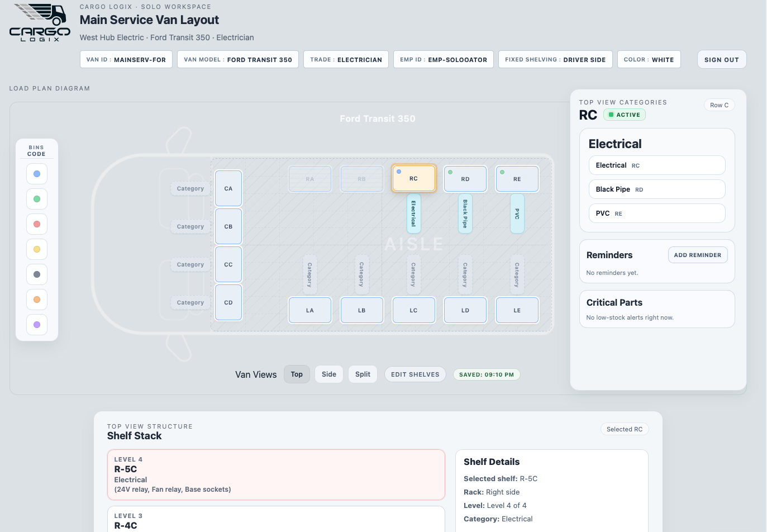Select the orange bin color code
Viewport: 767px width, 532px height.
pyautogui.click(x=37, y=300)
